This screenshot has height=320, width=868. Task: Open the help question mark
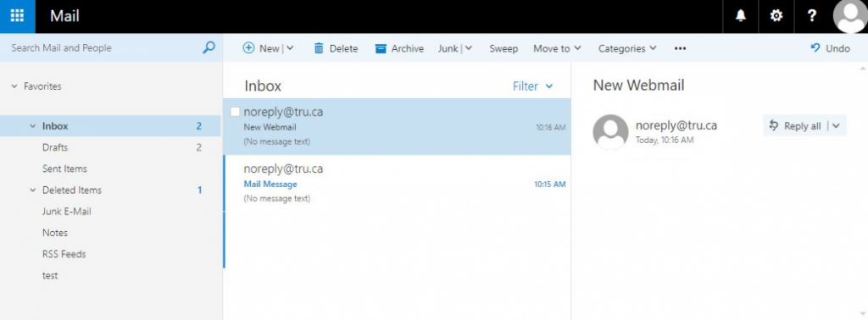(811, 16)
